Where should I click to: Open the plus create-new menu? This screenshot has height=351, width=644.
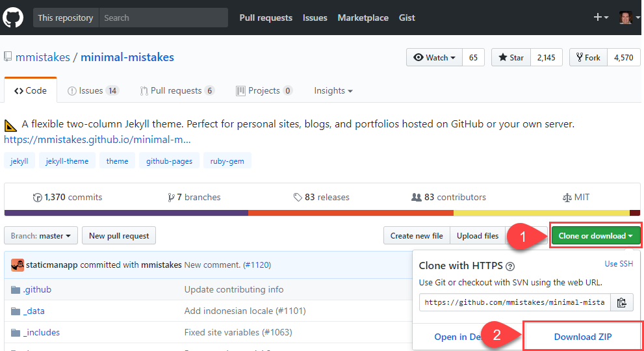601,18
